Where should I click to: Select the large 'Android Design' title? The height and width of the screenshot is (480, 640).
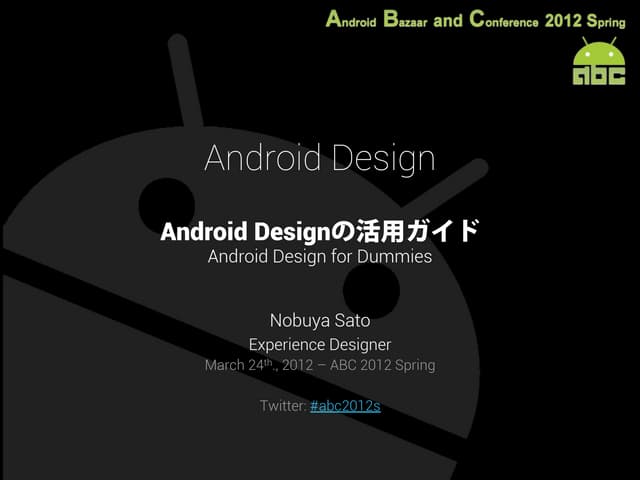click(x=319, y=158)
